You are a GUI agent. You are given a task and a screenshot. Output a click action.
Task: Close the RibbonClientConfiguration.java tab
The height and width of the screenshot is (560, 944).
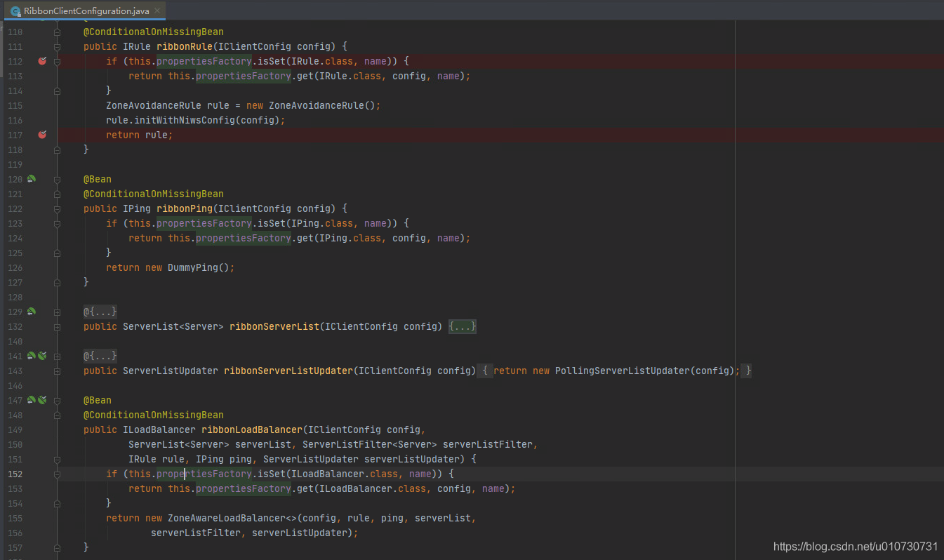[x=158, y=11]
